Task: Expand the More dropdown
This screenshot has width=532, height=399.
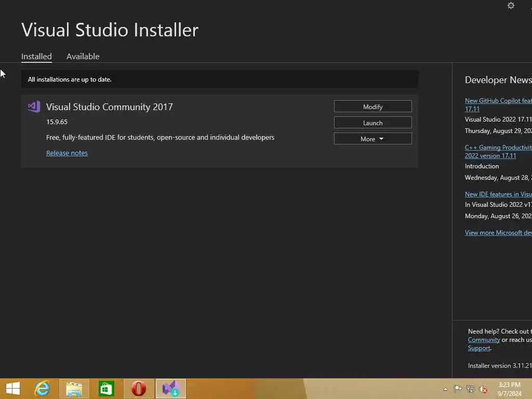Action: click(373, 139)
